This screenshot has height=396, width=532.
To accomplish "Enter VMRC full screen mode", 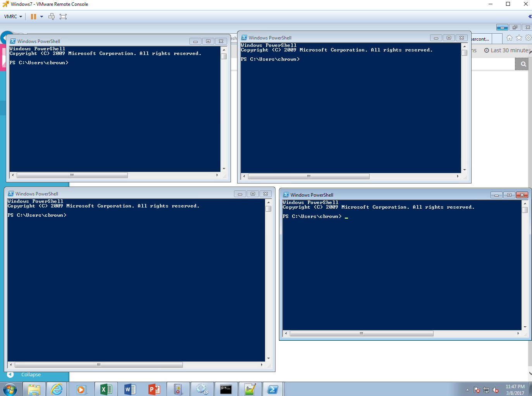I will 63,17.
